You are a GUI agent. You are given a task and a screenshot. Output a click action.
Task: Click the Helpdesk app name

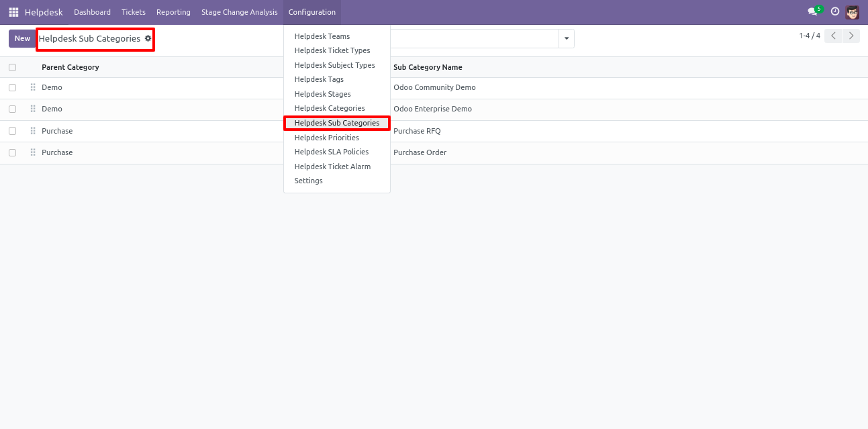[44, 12]
